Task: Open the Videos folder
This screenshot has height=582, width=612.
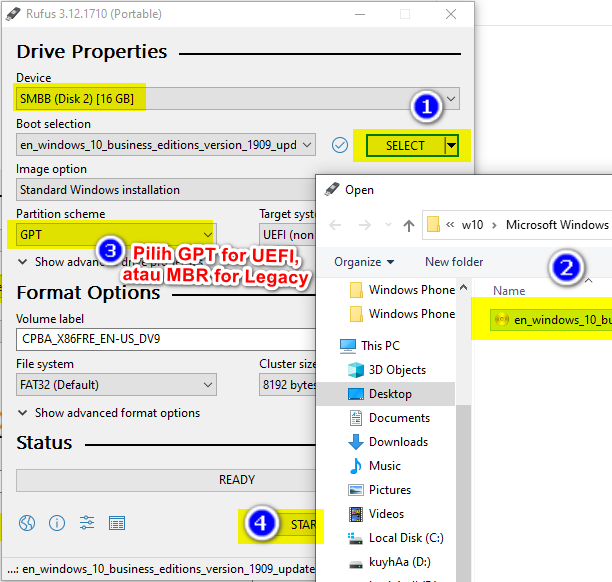Action: [x=376, y=514]
